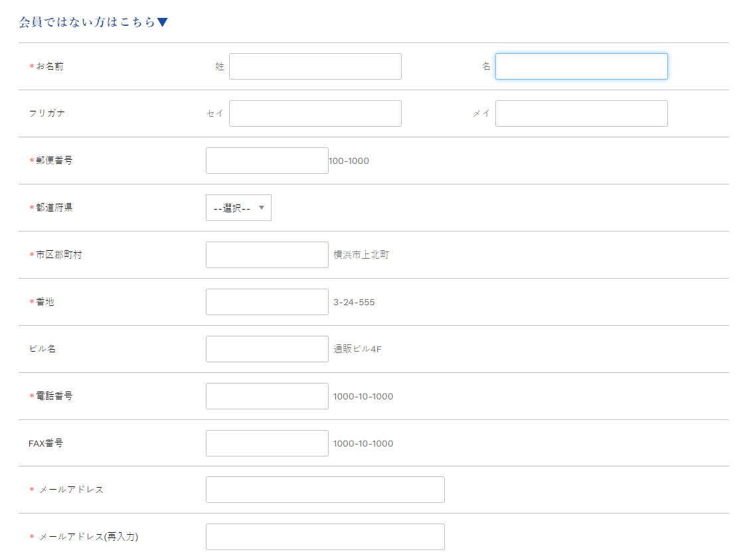Select the 番地 street address field
This screenshot has width=737, height=560.
tap(267, 302)
